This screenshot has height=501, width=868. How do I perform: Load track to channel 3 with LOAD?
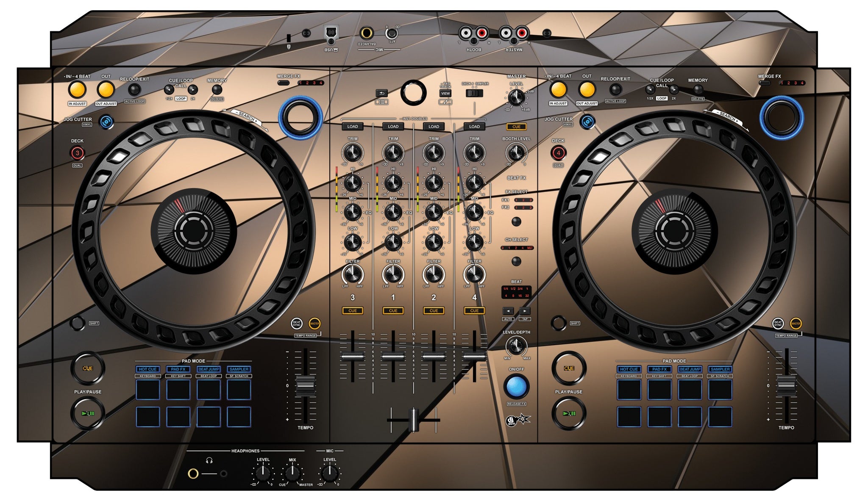coord(353,127)
